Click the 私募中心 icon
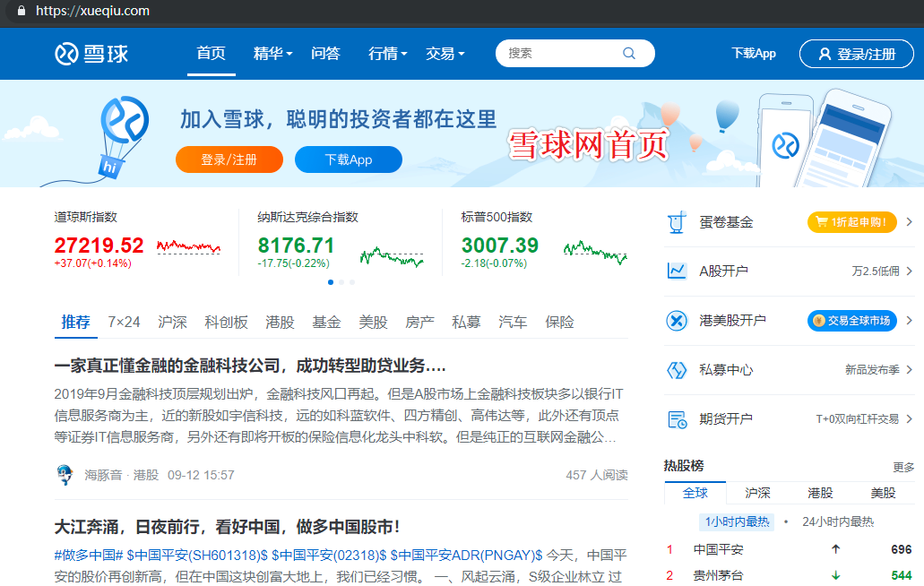Screen dimensions: 924x586 click(x=677, y=370)
